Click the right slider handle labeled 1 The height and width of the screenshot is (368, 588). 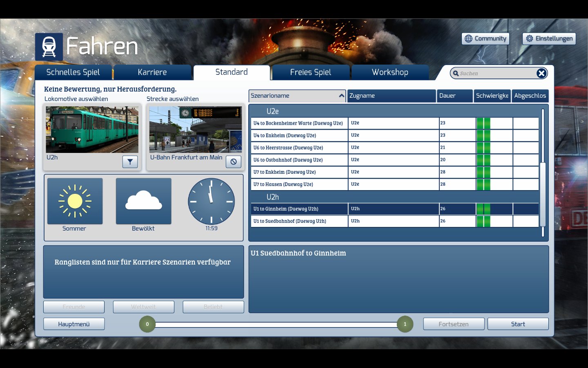click(x=405, y=324)
